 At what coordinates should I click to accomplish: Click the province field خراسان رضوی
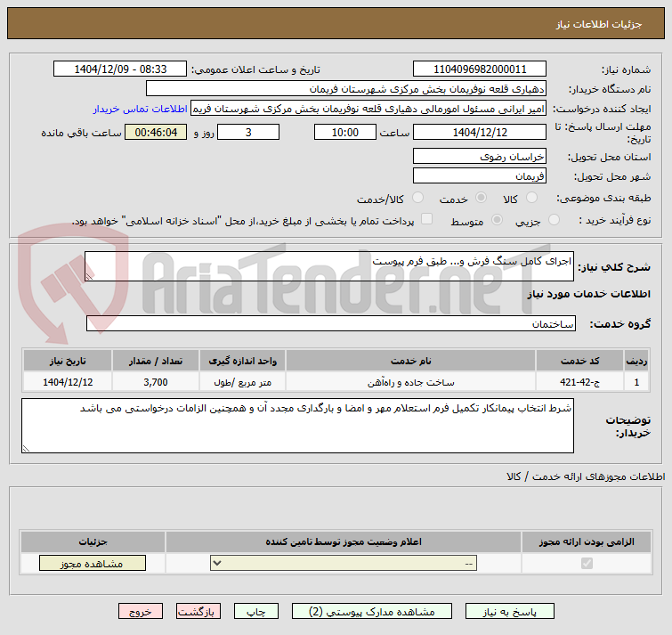coord(480,157)
